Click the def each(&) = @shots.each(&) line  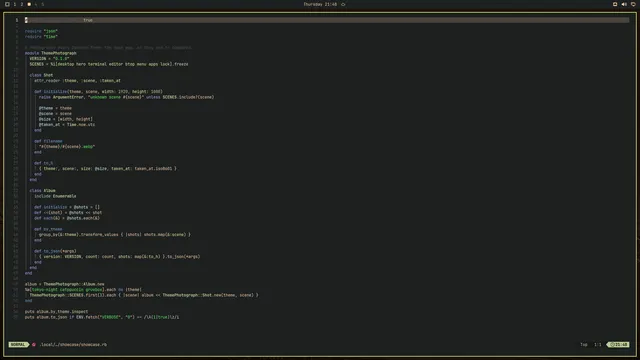(x=67, y=218)
